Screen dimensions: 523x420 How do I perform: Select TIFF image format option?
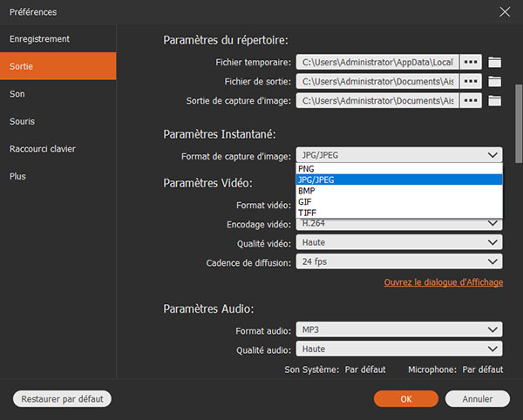(x=399, y=213)
